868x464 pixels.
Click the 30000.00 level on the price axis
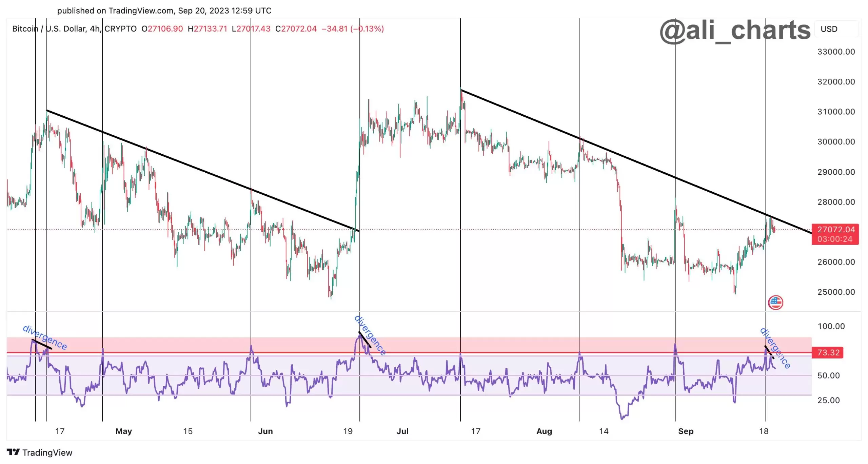836,142
